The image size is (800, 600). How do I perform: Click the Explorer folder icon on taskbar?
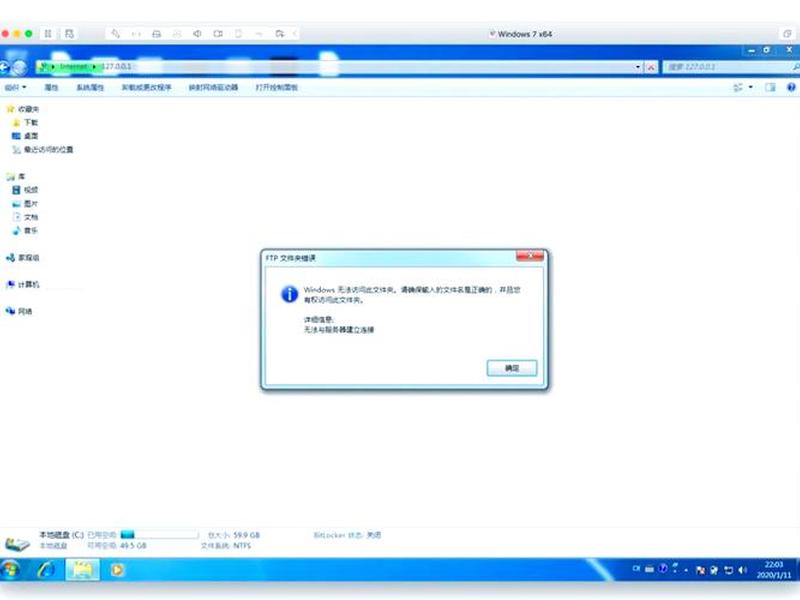point(82,570)
